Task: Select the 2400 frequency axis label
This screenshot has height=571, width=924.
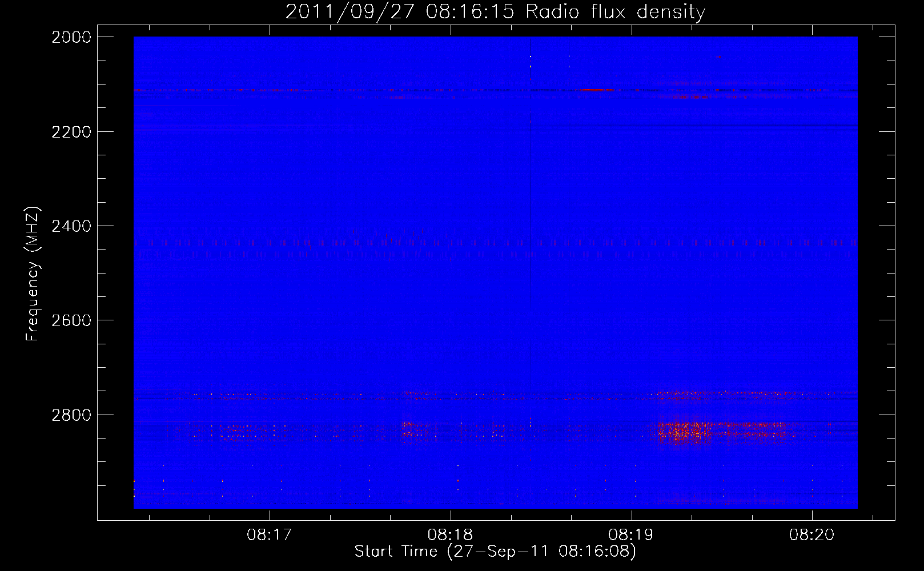Action: tap(71, 226)
